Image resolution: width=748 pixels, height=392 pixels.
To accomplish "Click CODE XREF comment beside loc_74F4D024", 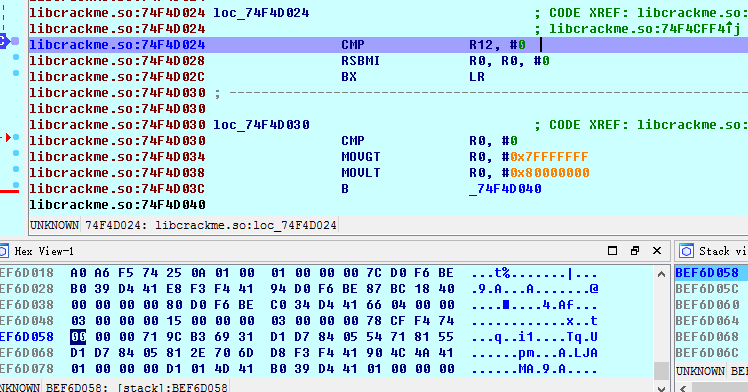I will coord(641,13).
